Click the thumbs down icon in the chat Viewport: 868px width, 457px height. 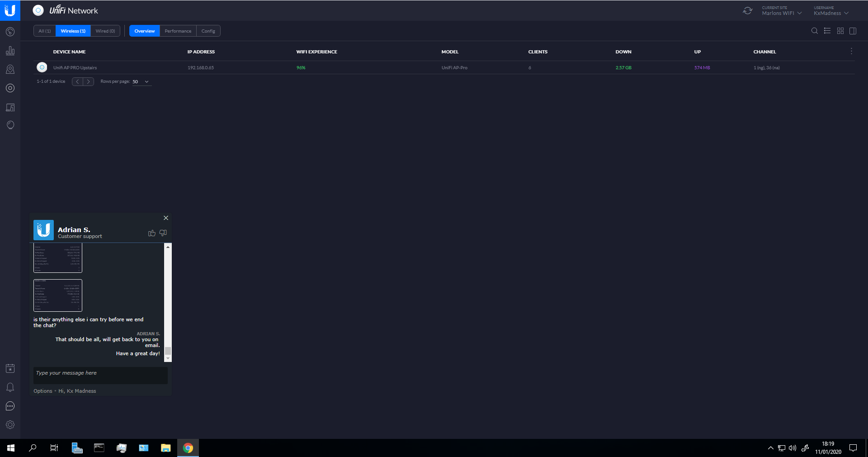[x=163, y=233]
